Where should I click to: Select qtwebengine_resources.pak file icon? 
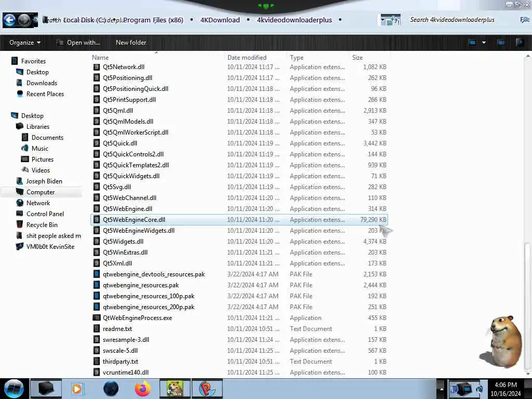click(x=97, y=285)
